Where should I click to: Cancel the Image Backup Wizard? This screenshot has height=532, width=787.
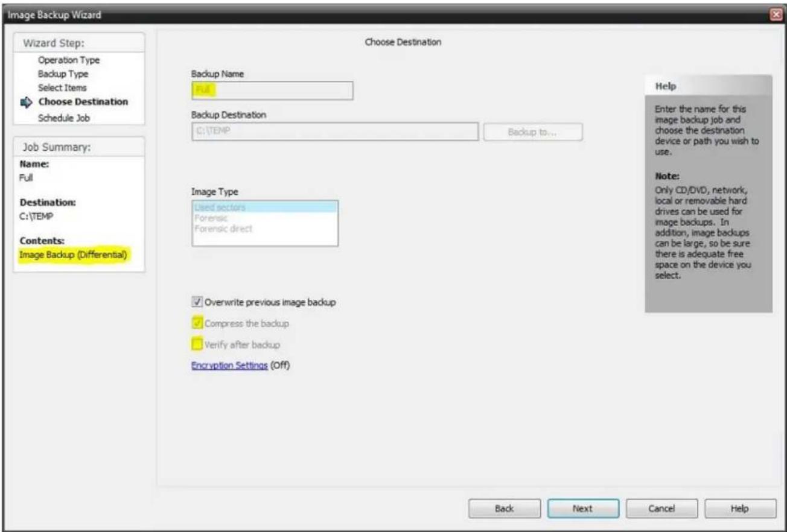coord(661,508)
